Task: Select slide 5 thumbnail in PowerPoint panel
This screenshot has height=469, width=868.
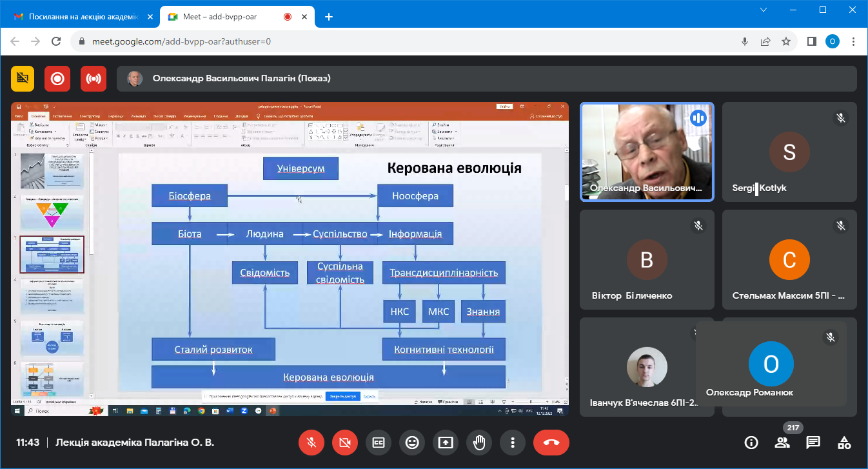Action: [x=52, y=337]
